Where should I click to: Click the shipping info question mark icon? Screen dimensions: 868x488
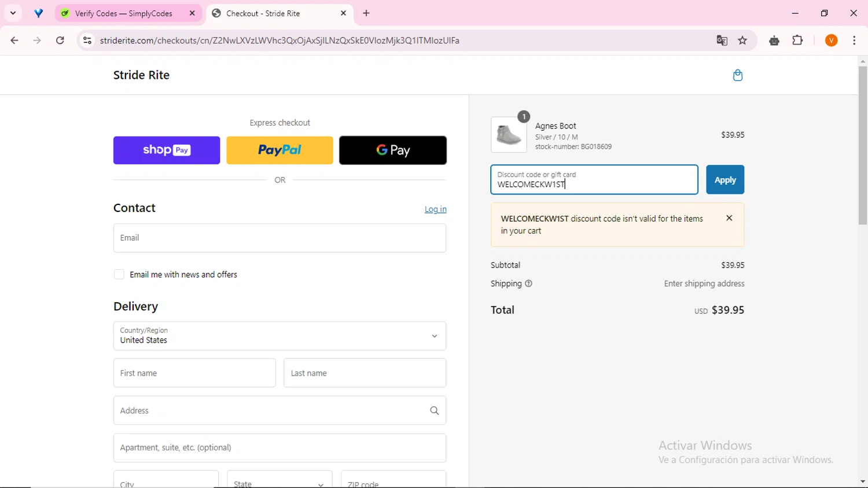point(528,284)
